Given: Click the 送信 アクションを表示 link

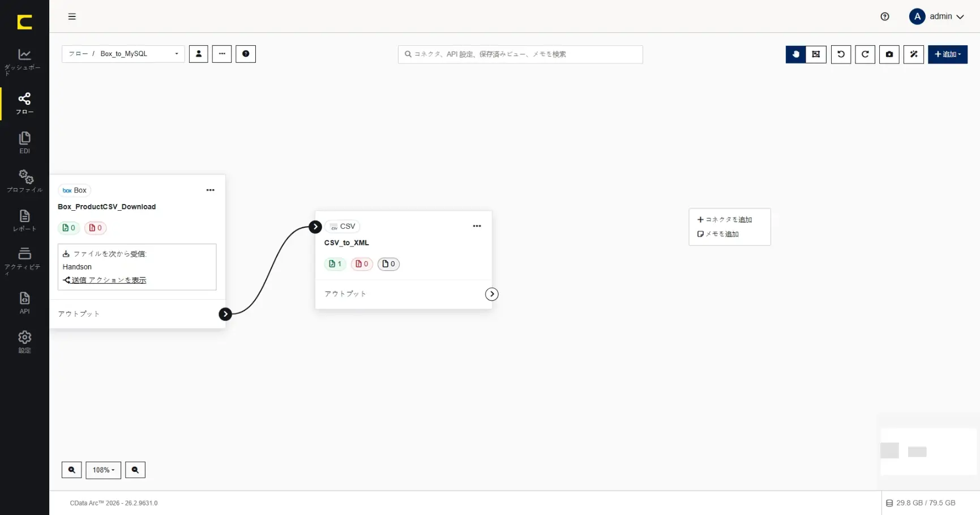Looking at the screenshot, I should click(105, 280).
